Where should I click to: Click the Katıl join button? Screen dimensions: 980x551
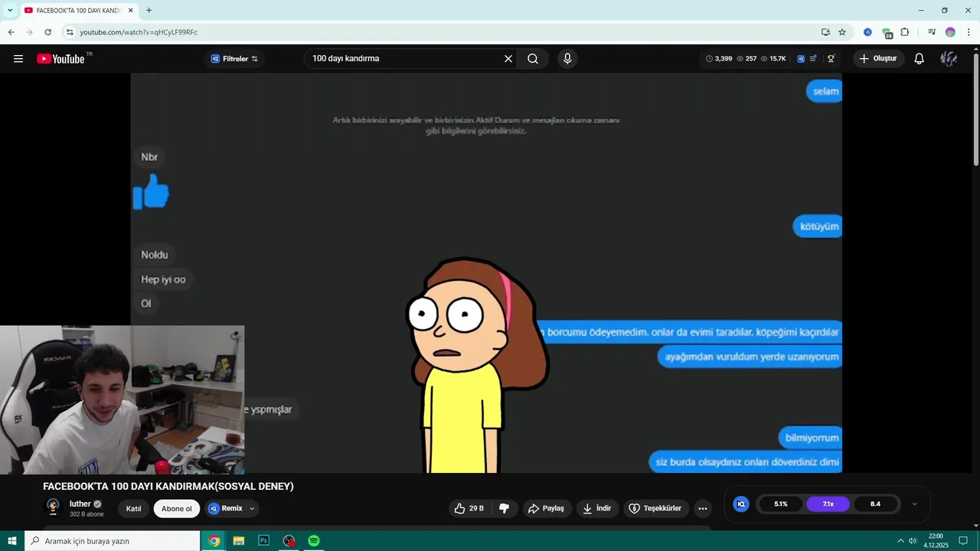pyautogui.click(x=133, y=509)
